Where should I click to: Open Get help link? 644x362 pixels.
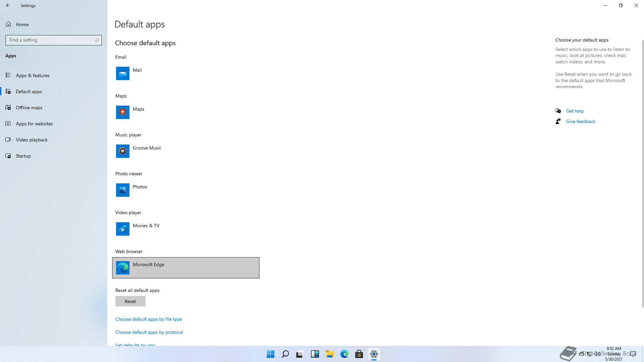click(575, 111)
